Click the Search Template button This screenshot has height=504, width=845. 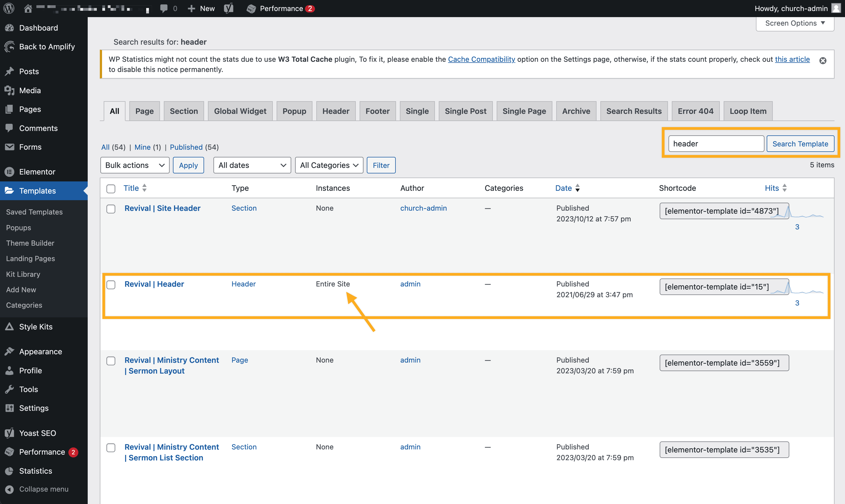pos(800,144)
